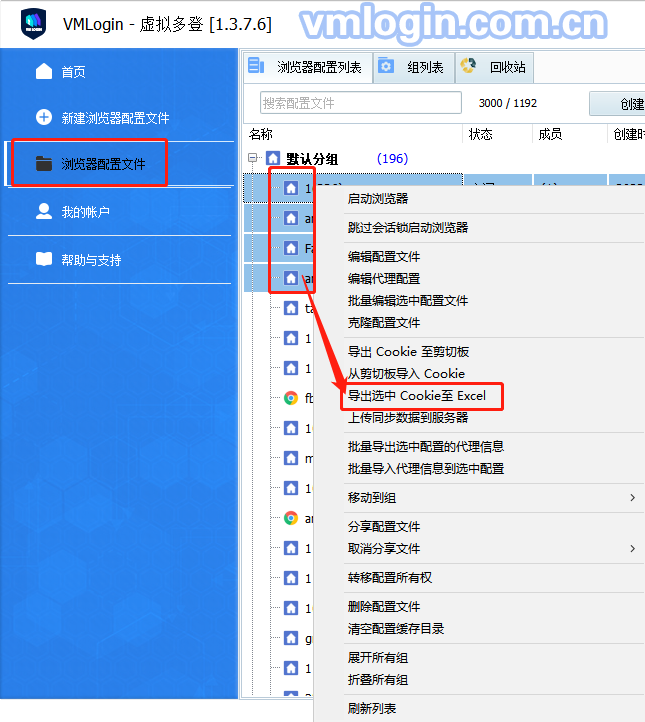The width and height of the screenshot is (645, 722).
Task: Select 折叠所有组 menu entry
Action: click(x=378, y=681)
